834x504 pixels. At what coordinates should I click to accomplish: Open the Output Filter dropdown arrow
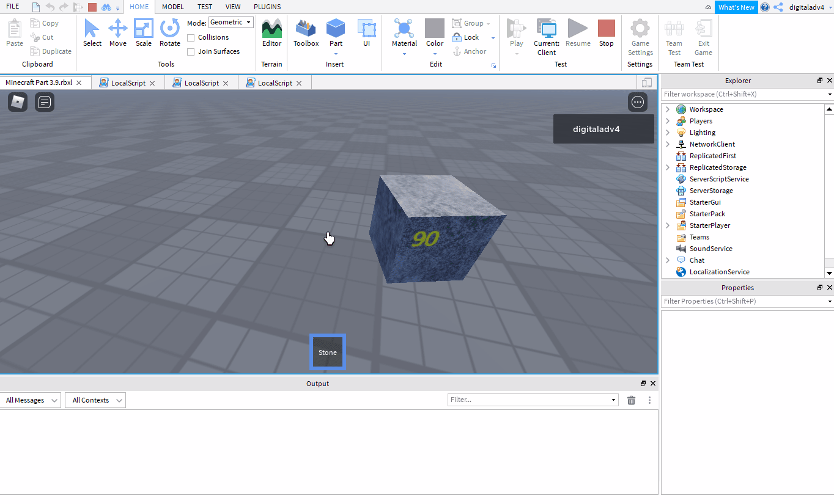[x=614, y=400]
